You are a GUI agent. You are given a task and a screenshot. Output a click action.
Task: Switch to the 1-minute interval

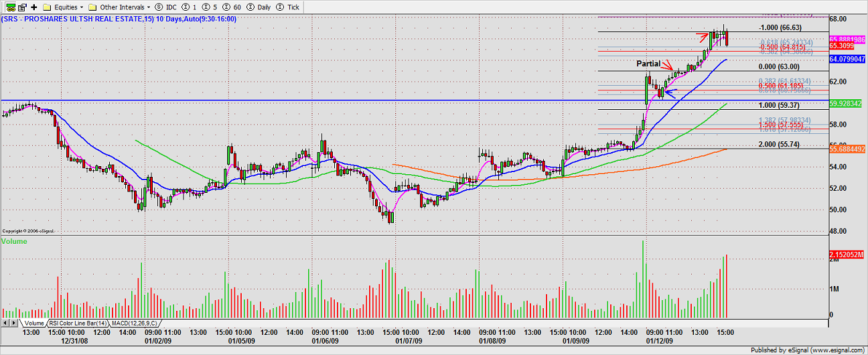coord(190,7)
